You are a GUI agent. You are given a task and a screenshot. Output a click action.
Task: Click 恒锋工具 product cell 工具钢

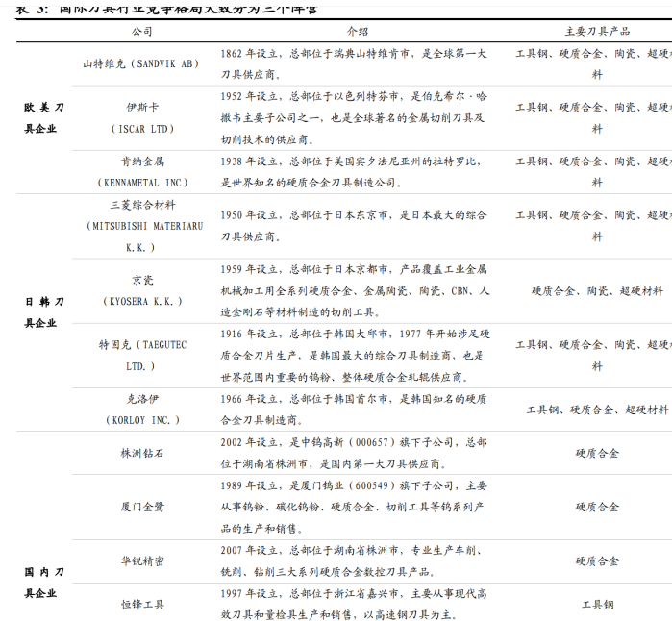click(597, 605)
